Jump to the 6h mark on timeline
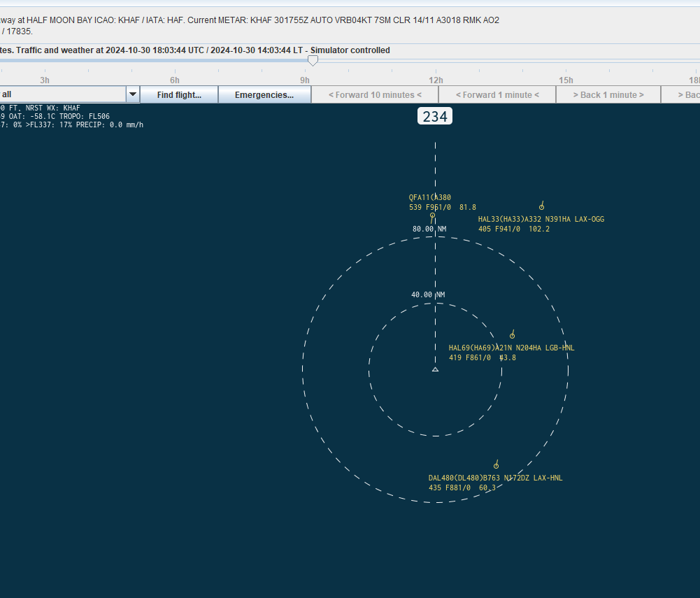Image resolution: width=700 pixels, height=598 pixels. 175,80
